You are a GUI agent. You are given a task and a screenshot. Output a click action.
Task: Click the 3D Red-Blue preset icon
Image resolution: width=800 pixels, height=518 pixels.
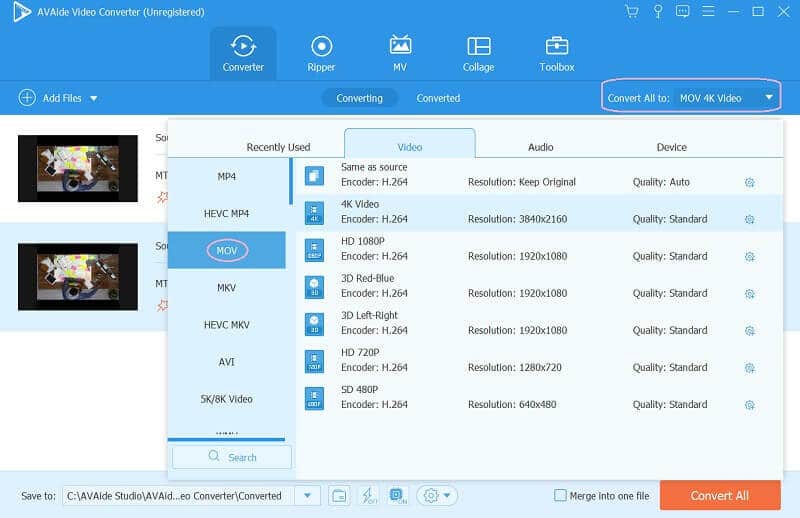click(314, 287)
